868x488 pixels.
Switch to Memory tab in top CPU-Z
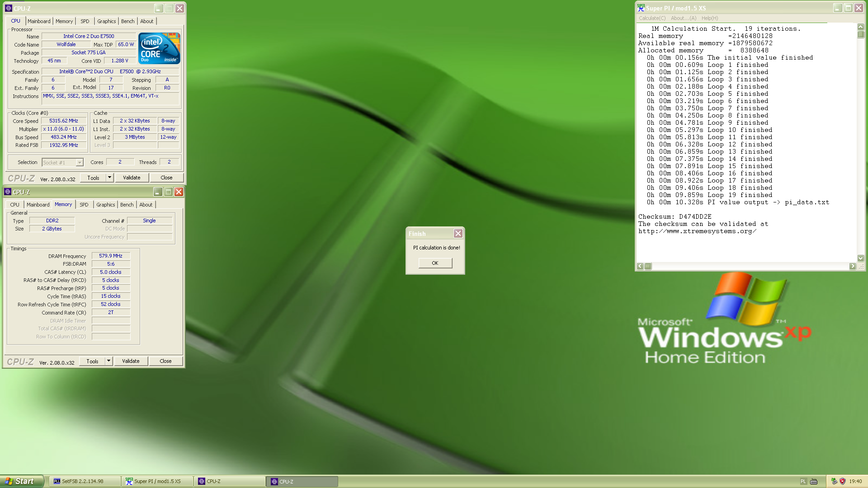point(64,21)
